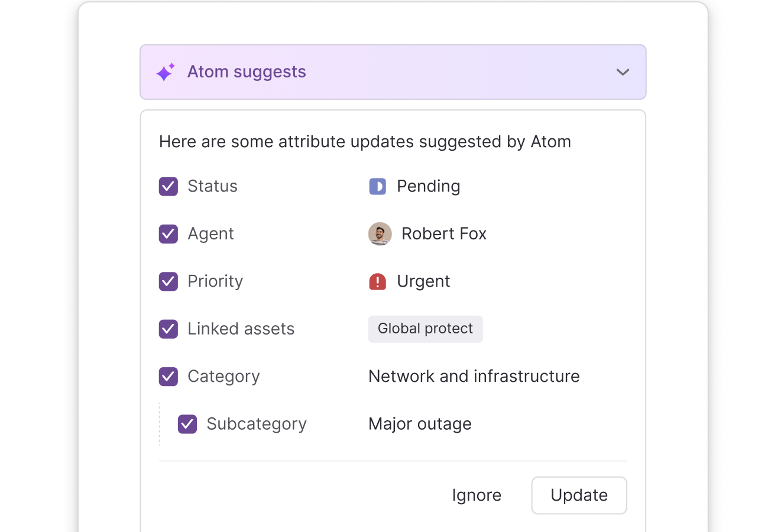This screenshot has width=784, height=532.
Task: Select the Major outage subcategory value
Action: [420, 424]
